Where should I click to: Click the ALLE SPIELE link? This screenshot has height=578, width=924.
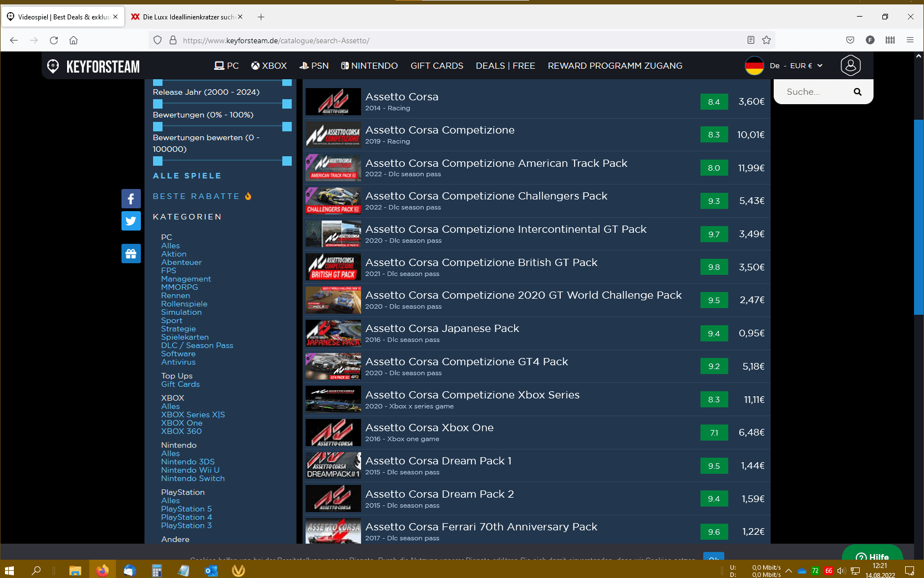click(x=187, y=176)
